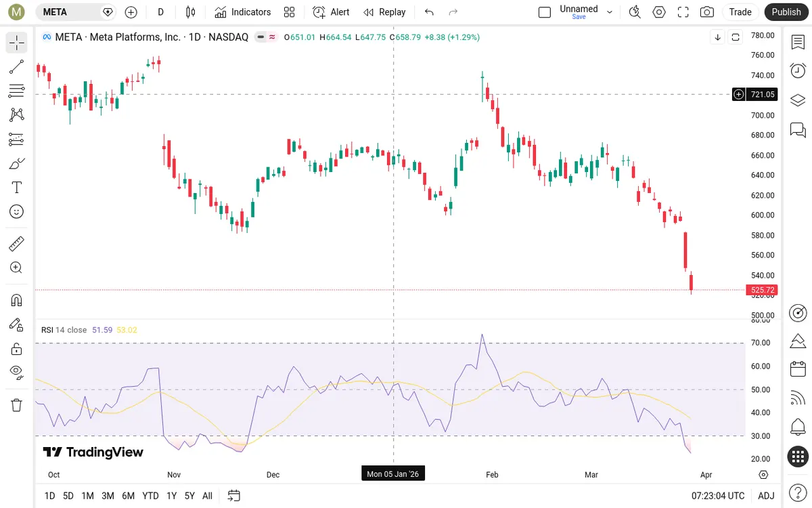Screen dimensions: 812x508
Task: Open the emoji icons tool
Action: point(17,211)
